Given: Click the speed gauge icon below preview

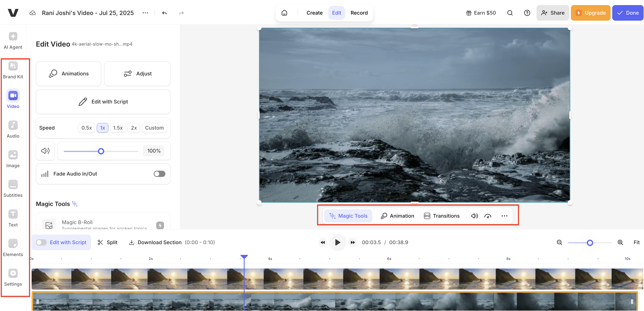Looking at the screenshot, I should click(x=488, y=216).
